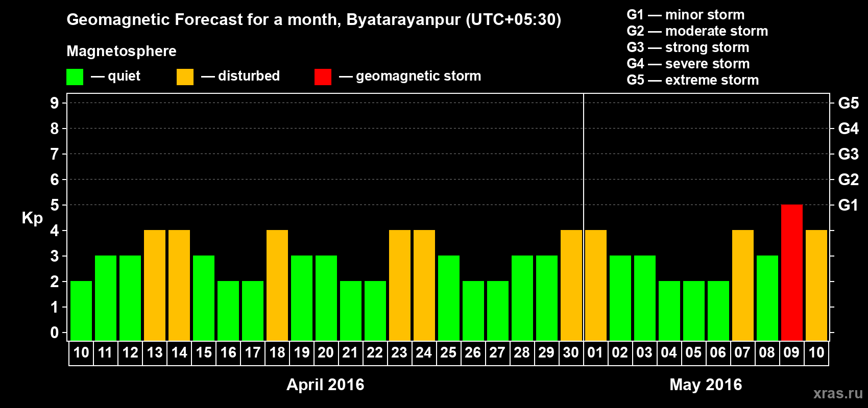Click the 'Magnetosphere' heading
868x408 pixels.
122,52
